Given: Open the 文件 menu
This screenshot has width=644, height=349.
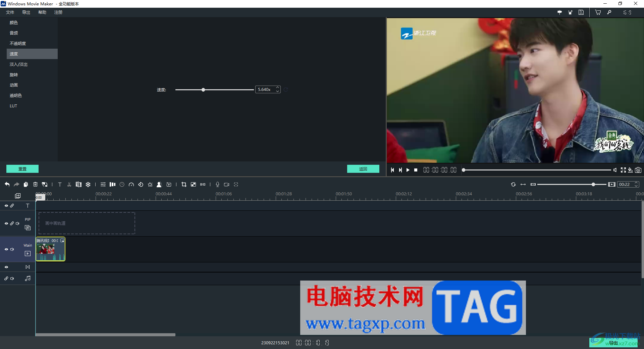Looking at the screenshot, I should tap(10, 12).
